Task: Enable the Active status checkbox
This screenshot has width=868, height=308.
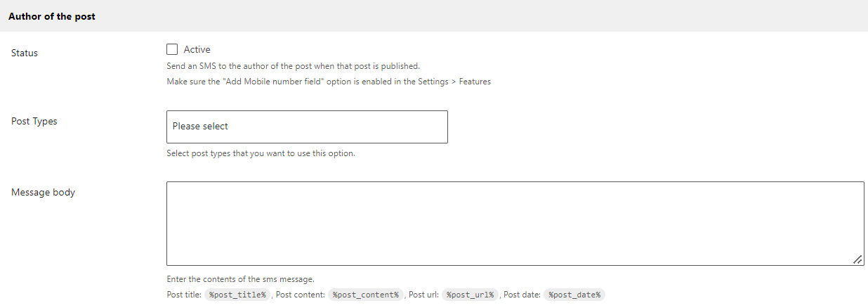Action: pos(172,49)
